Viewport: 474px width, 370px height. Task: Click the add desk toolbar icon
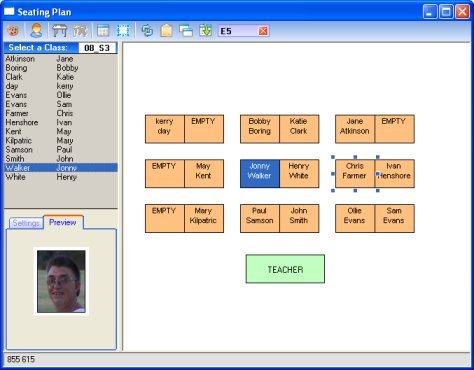coord(60,31)
